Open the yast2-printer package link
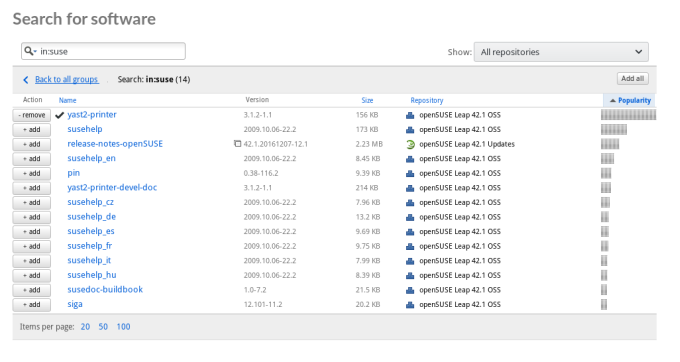The width and height of the screenshot is (680, 362). [x=92, y=114]
